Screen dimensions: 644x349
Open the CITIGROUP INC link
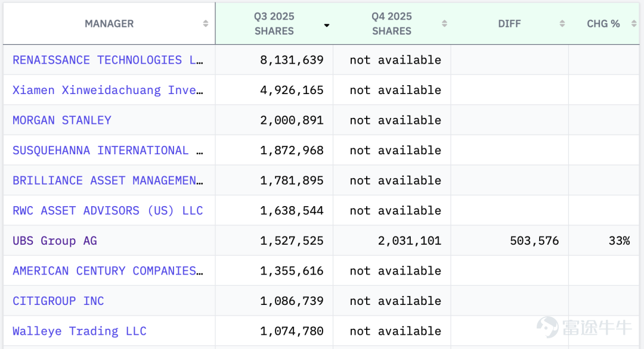click(x=58, y=301)
